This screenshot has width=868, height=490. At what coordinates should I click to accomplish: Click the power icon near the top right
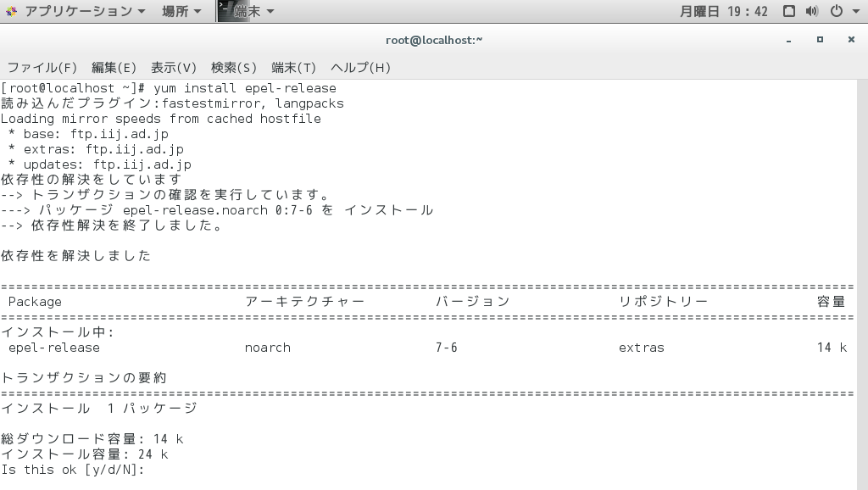837,11
